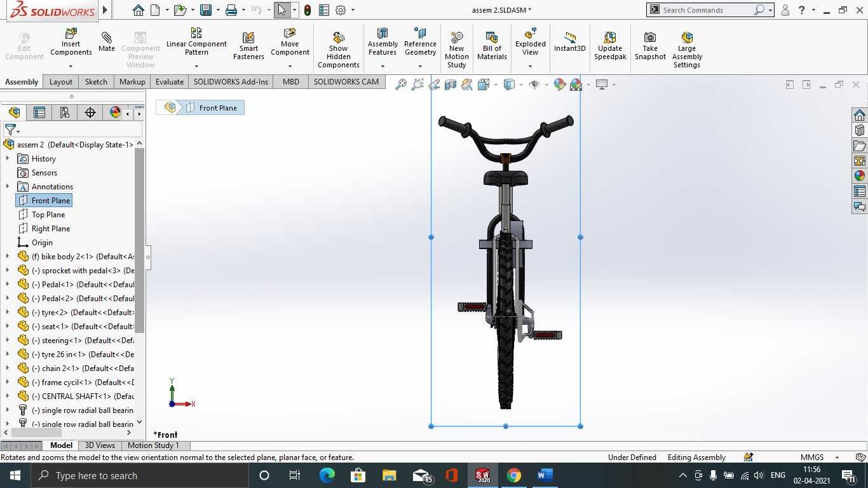
Task: Click the Zoom to Area icon
Action: click(417, 85)
